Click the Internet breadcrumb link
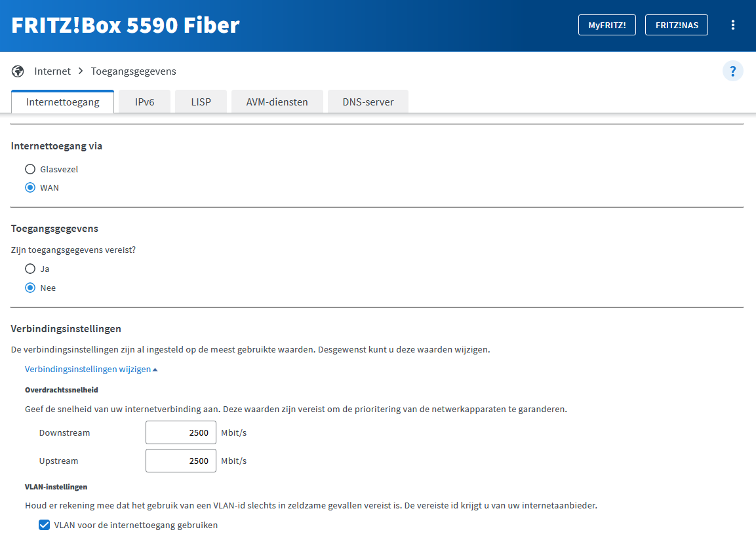The image size is (756, 534). [x=52, y=71]
